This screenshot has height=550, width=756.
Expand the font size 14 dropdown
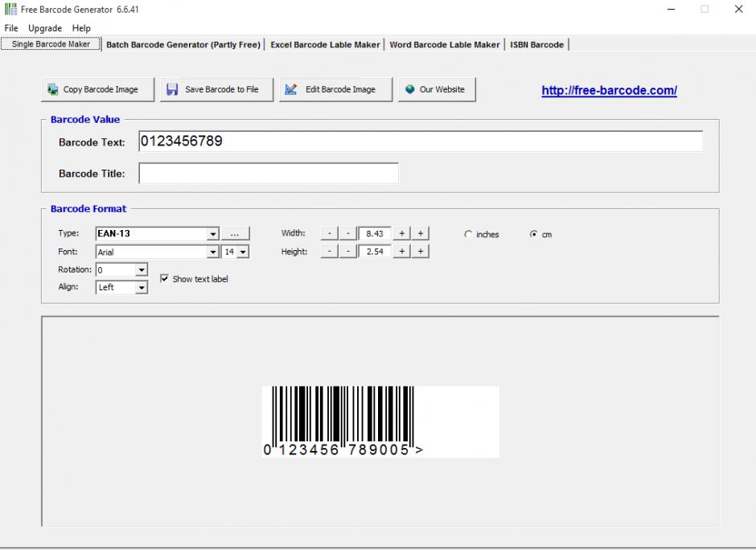[x=243, y=252]
